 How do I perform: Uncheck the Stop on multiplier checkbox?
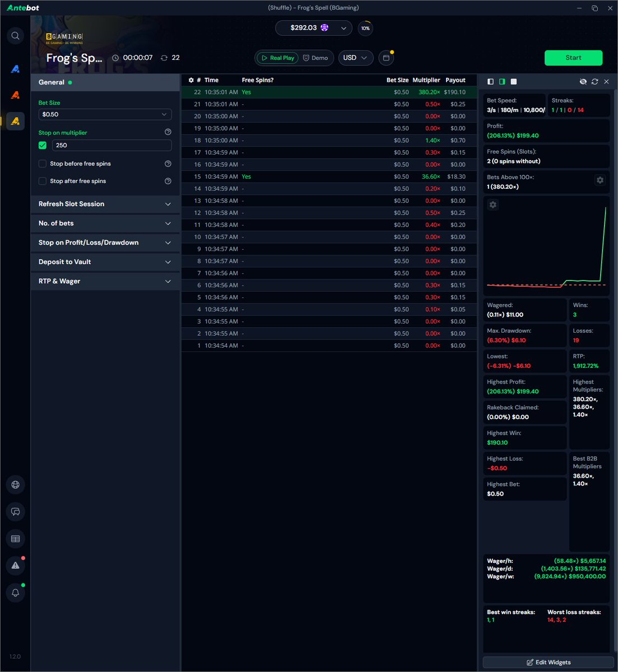point(43,145)
